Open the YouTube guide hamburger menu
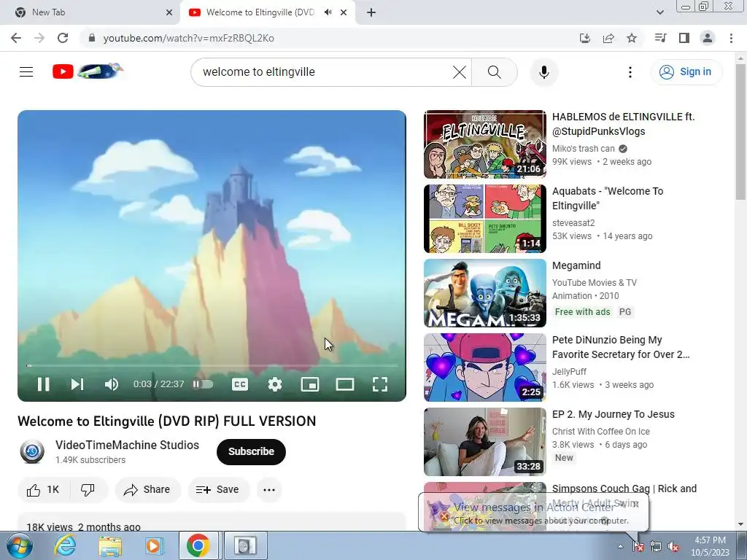Image resolution: width=747 pixels, height=560 pixels. pyautogui.click(x=26, y=72)
